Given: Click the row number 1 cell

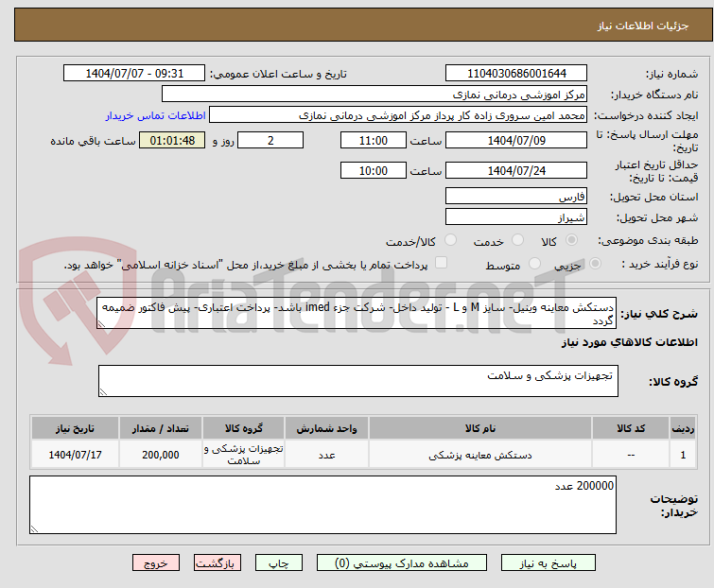Looking at the screenshot, I should pyautogui.click(x=683, y=455).
